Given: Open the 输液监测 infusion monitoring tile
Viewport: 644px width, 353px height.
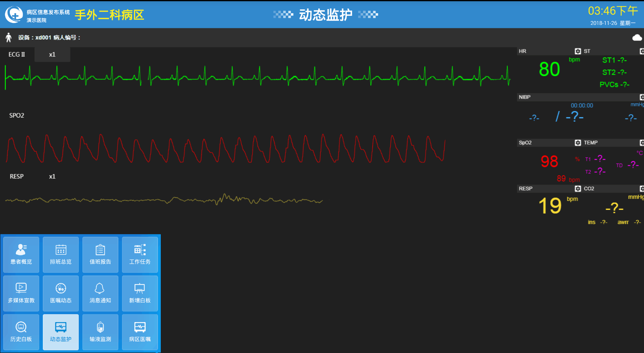Looking at the screenshot, I should (100, 332).
